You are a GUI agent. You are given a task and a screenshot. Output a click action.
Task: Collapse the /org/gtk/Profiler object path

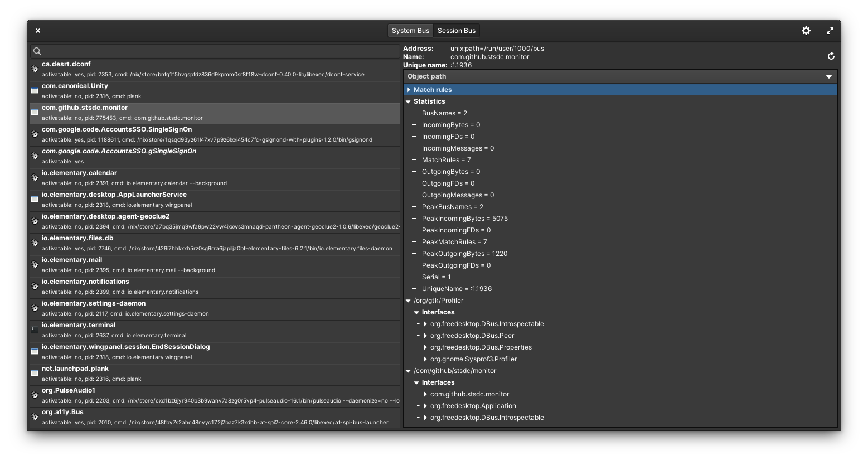tap(408, 301)
